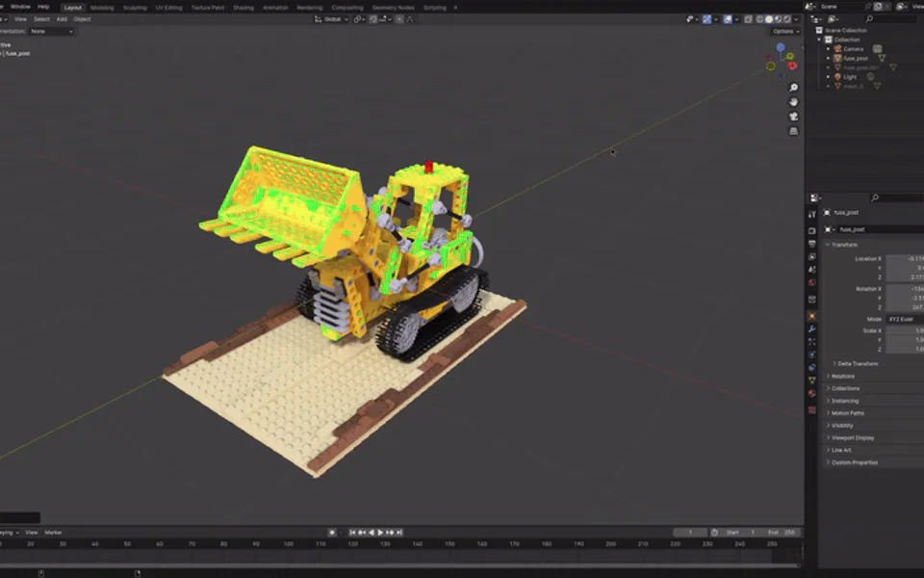Open the snapping options dropdown
This screenshot has width=924, height=578.
[x=385, y=19]
